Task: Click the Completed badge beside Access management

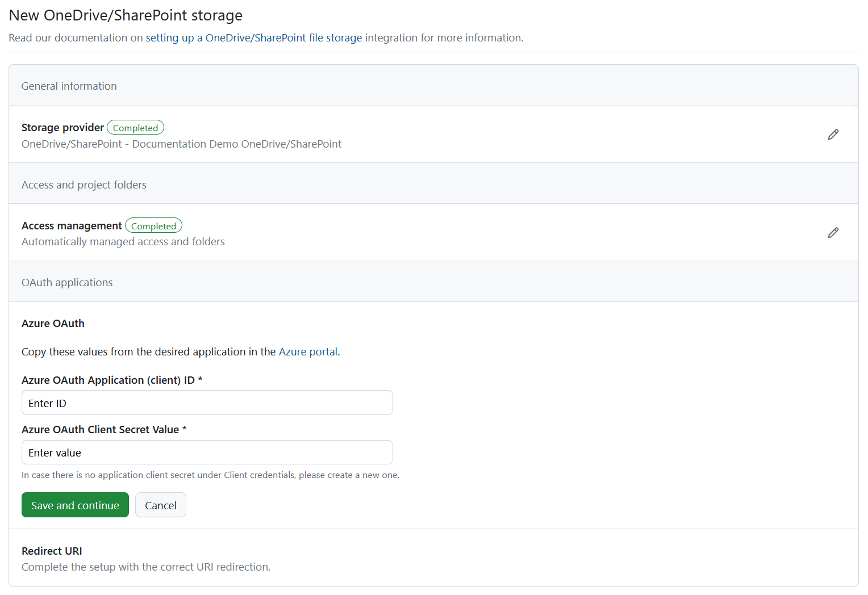Action: click(153, 225)
